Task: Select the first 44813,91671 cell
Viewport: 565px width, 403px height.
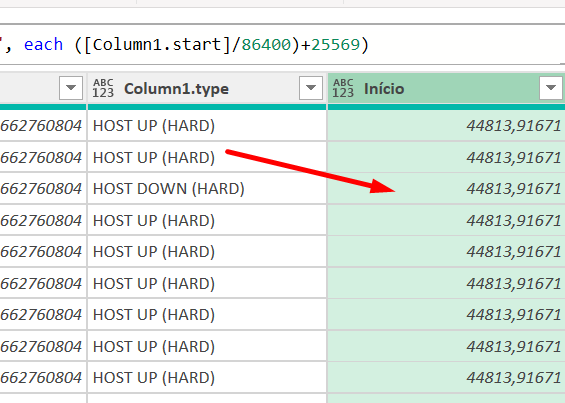Action: pyautogui.click(x=446, y=125)
